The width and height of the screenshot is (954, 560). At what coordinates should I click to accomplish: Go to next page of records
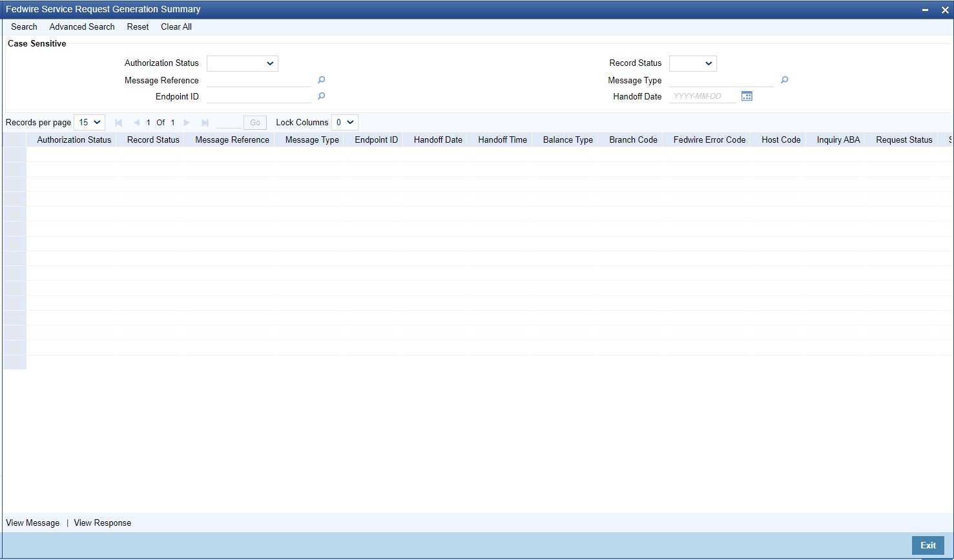coord(187,123)
